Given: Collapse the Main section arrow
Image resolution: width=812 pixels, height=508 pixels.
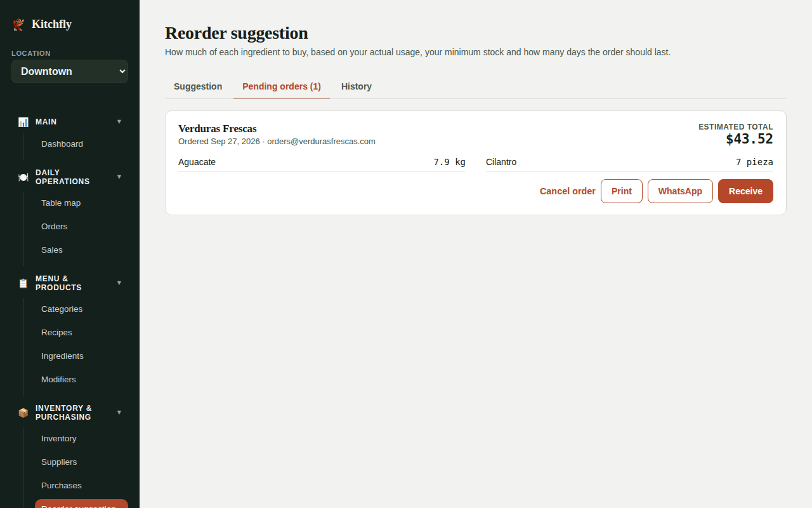Looking at the screenshot, I should pos(119,121).
